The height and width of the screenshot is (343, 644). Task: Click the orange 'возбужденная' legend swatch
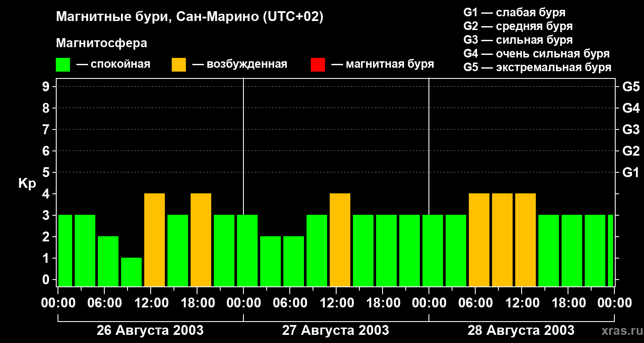[x=179, y=65]
